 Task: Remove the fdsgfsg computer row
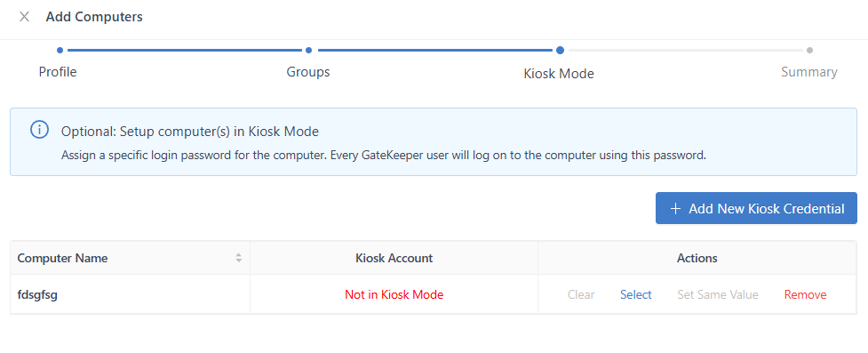coord(805,294)
